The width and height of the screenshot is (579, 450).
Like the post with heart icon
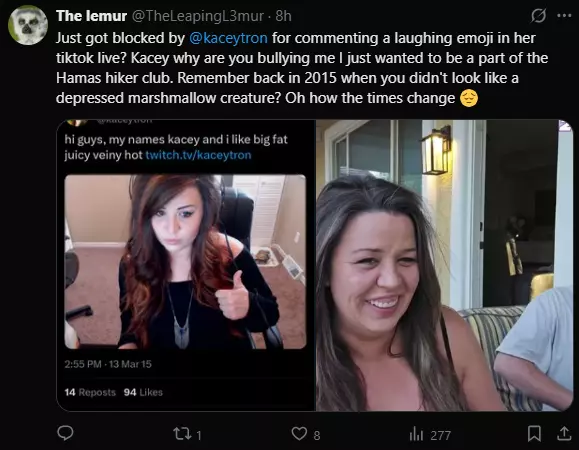(299, 433)
